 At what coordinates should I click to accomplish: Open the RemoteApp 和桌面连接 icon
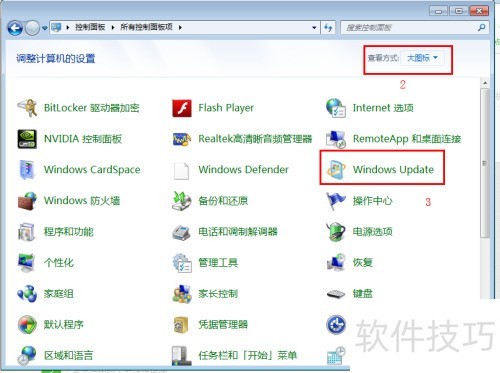(336, 139)
